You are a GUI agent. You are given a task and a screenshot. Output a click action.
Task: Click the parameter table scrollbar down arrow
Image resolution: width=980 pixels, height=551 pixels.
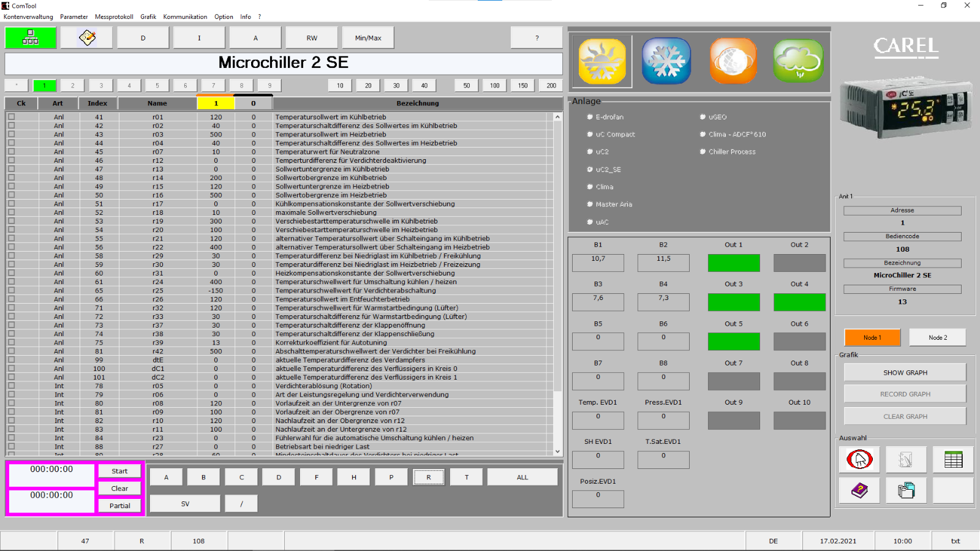pos(557,451)
